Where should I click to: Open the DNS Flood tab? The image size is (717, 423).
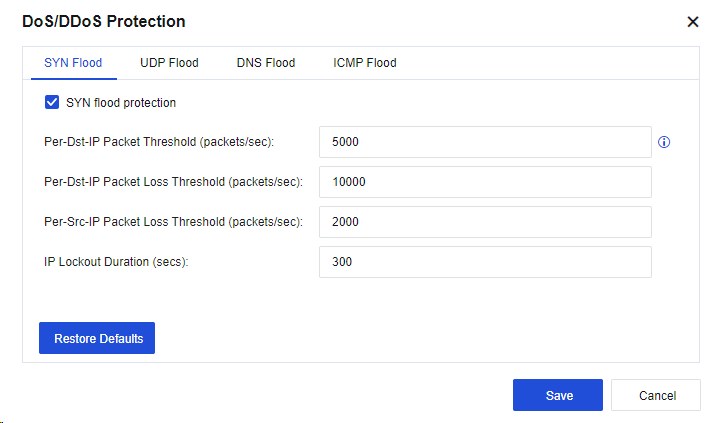(x=266, y=63)
